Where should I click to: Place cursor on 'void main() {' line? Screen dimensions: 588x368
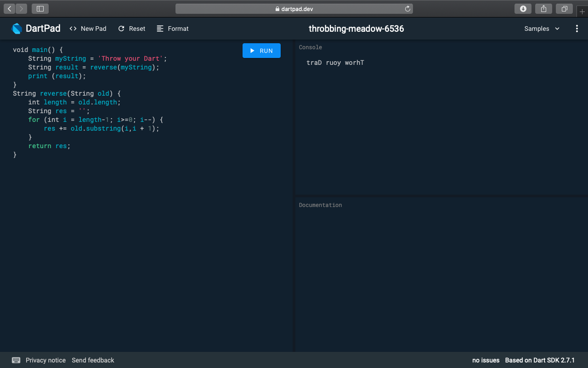click(x=38, y=50)
